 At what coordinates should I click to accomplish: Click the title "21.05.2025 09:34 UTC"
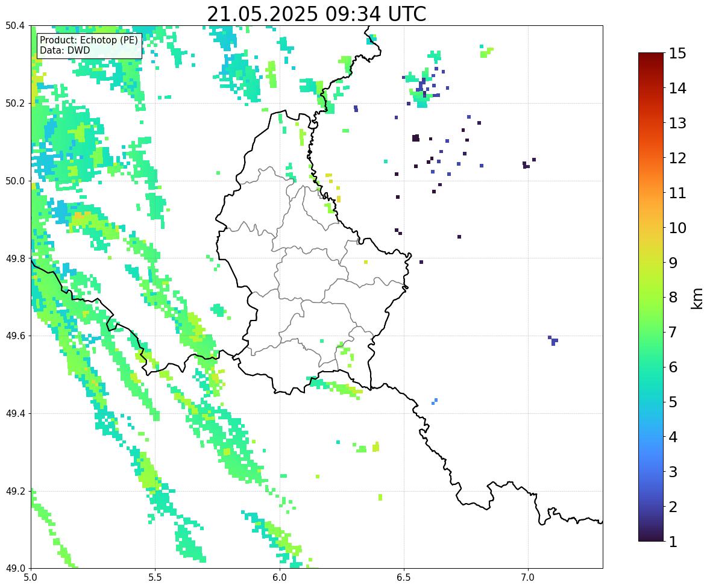[316, 14]
